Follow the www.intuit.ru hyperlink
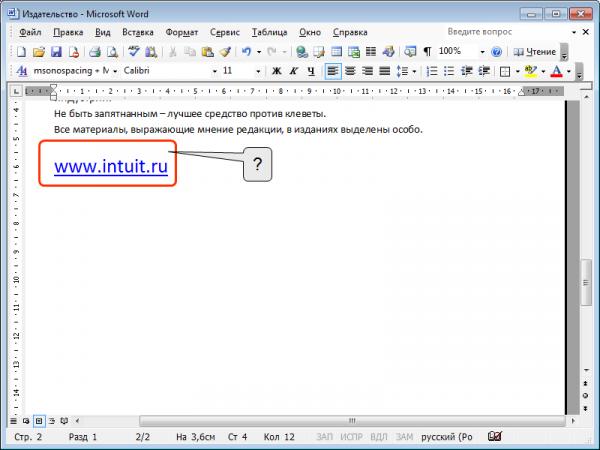 coord(111,166)
